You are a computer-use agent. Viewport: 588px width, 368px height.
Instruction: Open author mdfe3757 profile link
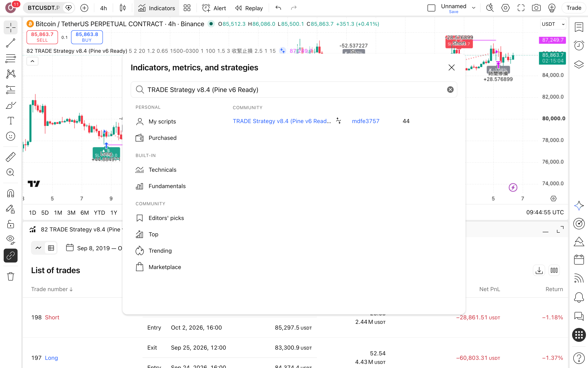coord(365,121)
